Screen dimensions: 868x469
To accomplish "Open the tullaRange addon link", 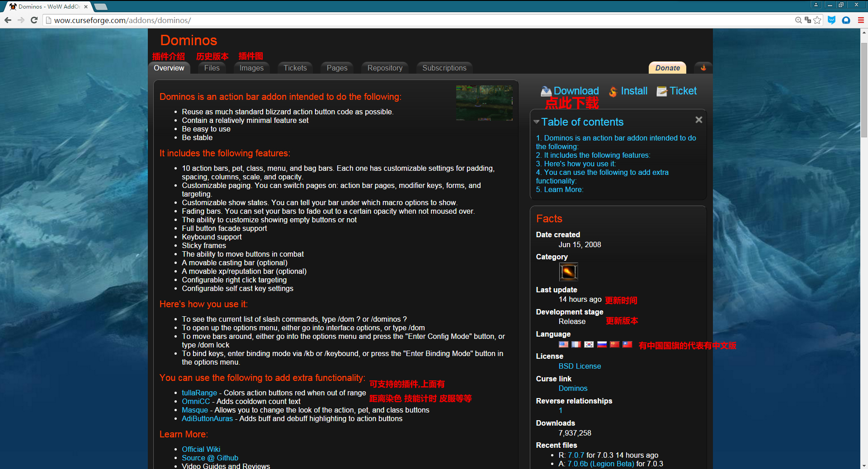I will (x=199, y=393).
